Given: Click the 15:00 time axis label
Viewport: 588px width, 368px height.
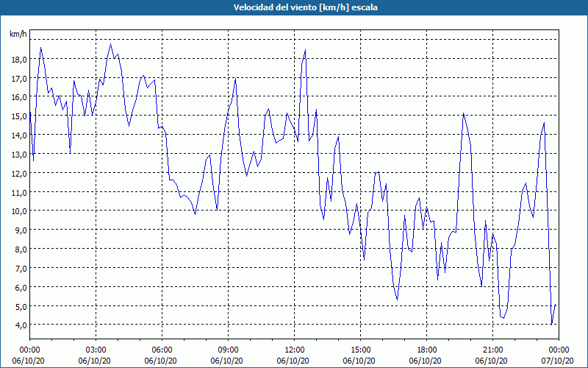Looking at the screenshot, I should click(x=360, y=350).
